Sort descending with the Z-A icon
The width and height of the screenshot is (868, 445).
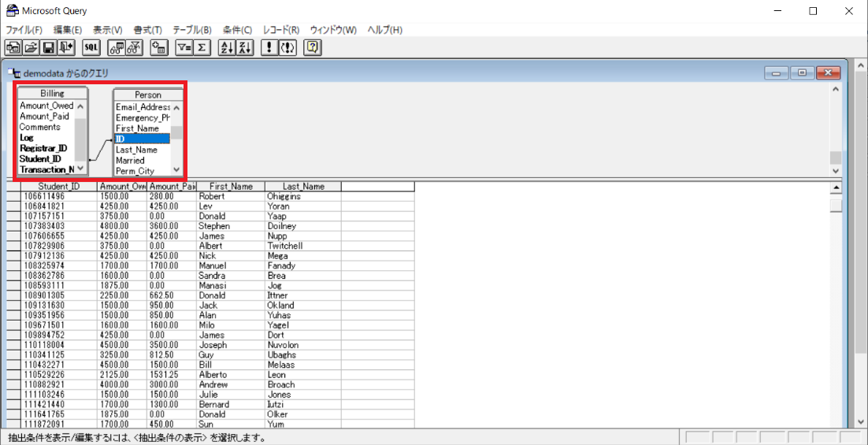[245, 48]
